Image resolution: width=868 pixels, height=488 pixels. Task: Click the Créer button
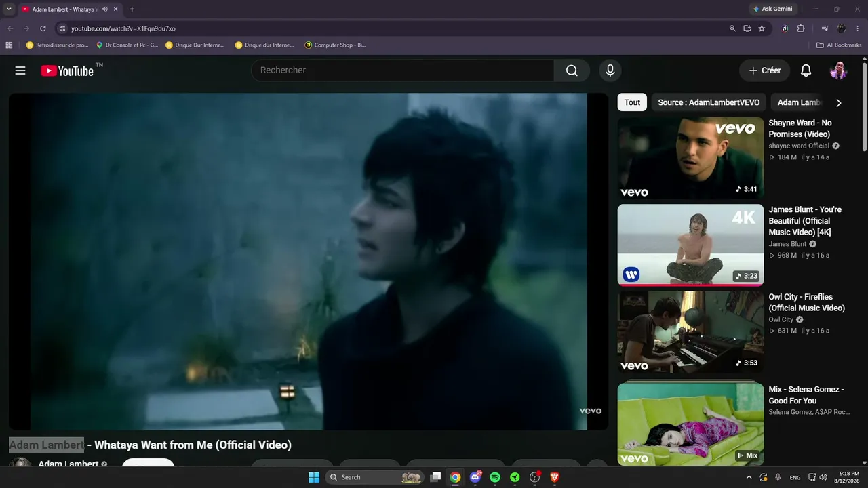(x=765, y=70)
